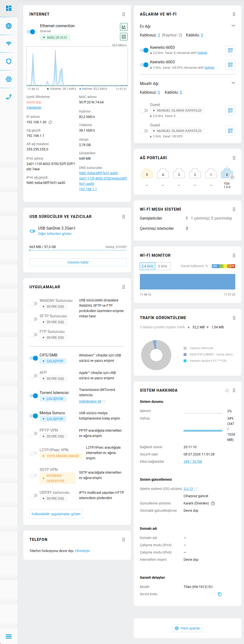Click Etkinleştir link in Telefon card
Screen dimensions: 244x644
83,551
